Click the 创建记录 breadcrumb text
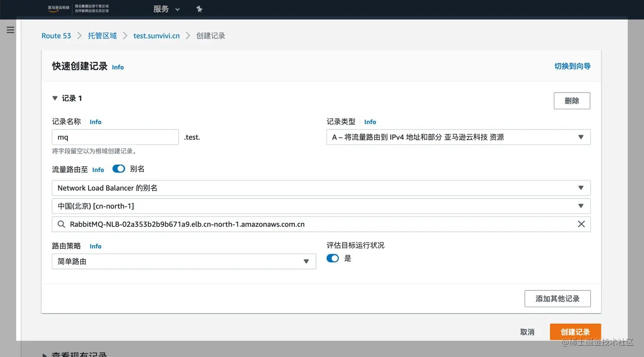Screen dimensions: 644x357 [211, 36]
